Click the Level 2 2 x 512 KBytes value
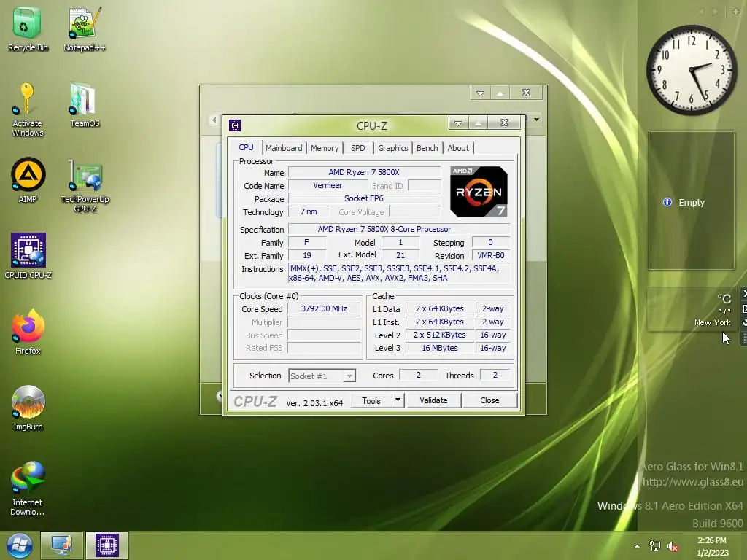Viewport: 747px width, 560px height. click(x=440, y=335)
